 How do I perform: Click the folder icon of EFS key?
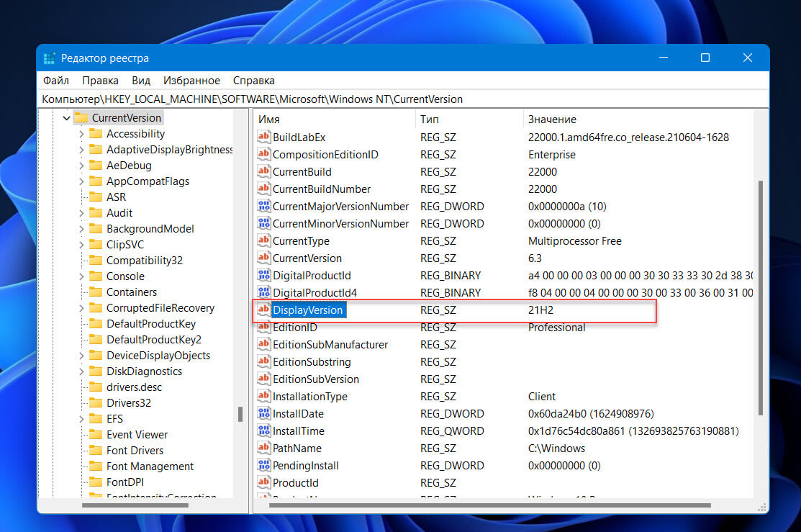tap(96, 419)
